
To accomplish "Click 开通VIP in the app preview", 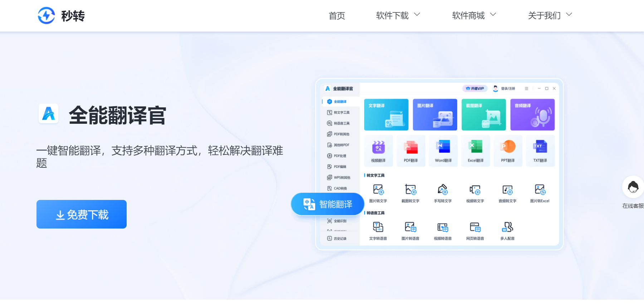I will click(x=475, y=88).
